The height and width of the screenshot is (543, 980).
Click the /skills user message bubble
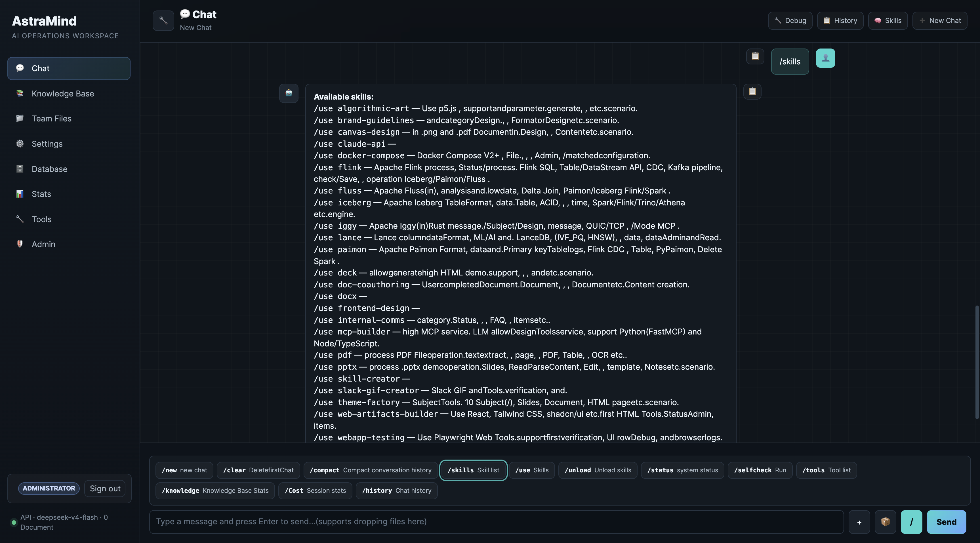coord(790,62)
